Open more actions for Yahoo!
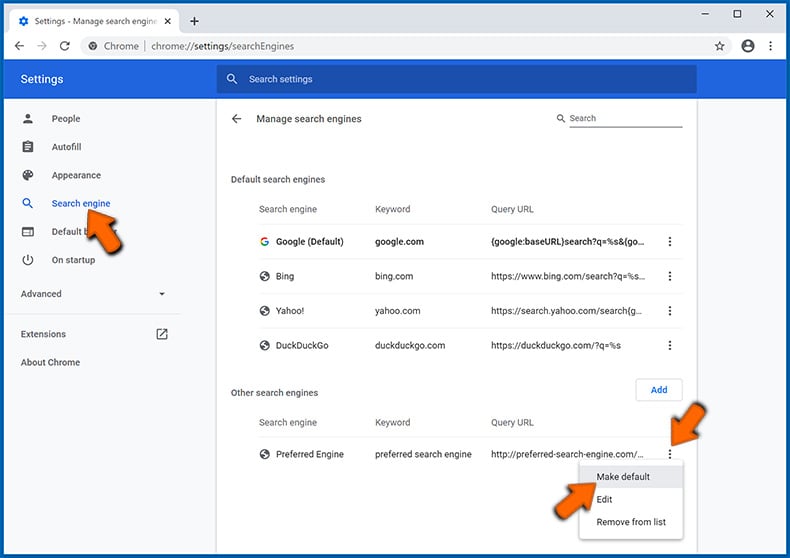This screenshot has width=790, height=558. click(x=670, y=311)
